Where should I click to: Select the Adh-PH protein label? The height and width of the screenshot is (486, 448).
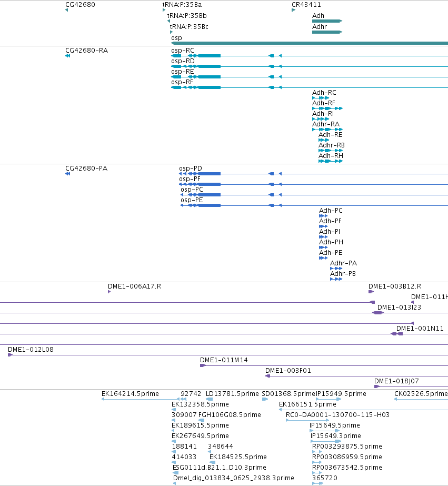(x=331, y=242)
